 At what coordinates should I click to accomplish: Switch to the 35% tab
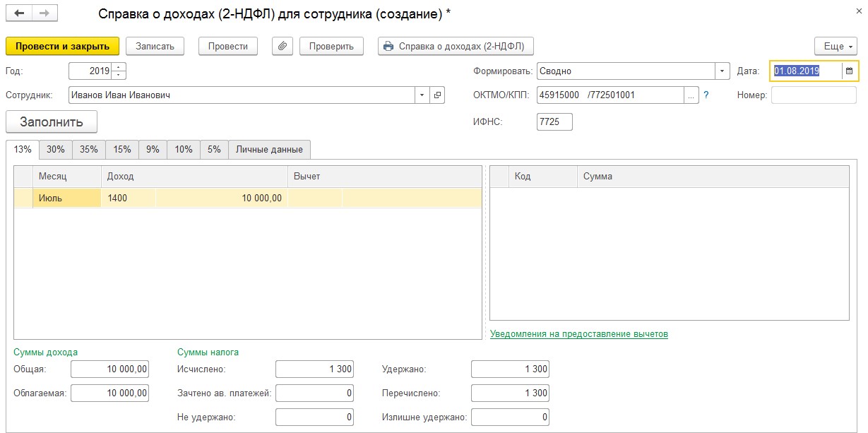89,150
